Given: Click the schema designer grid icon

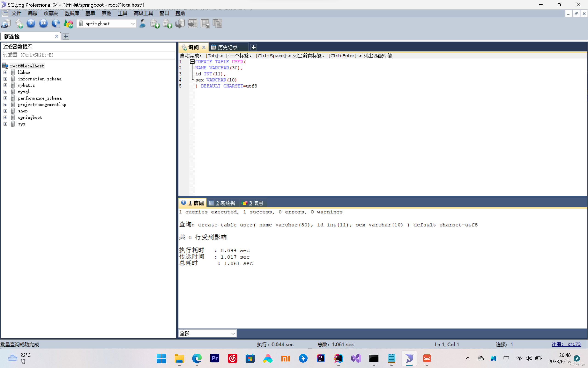Looking at the screenshot, I should click(x=205, y=24).
